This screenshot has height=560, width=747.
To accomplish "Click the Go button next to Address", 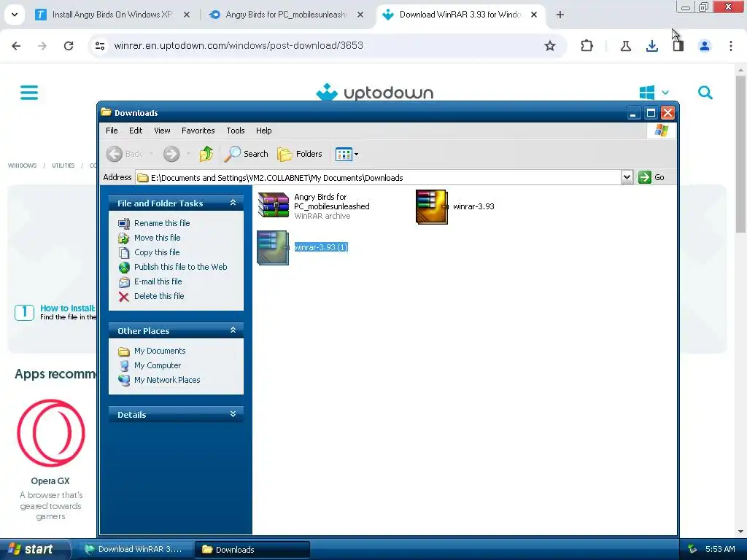I will pyautogui.click(x=651, y=177).
